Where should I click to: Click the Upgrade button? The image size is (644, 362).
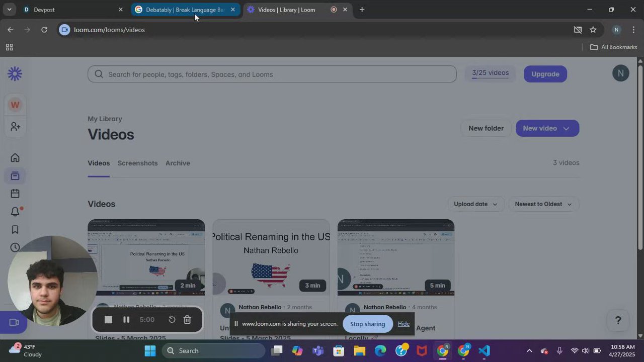(x=545, y=74)
